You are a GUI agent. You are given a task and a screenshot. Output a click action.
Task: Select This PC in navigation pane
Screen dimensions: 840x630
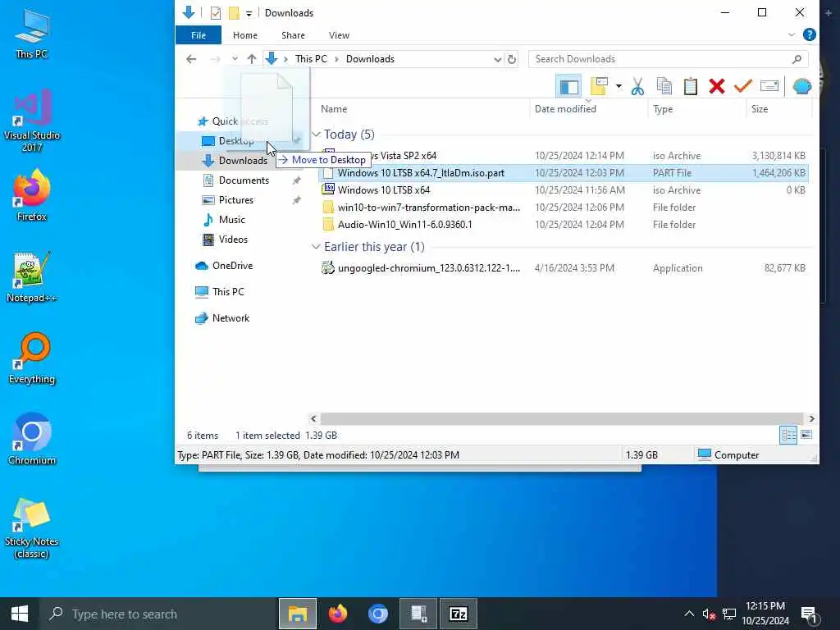(x=228, y=292)
